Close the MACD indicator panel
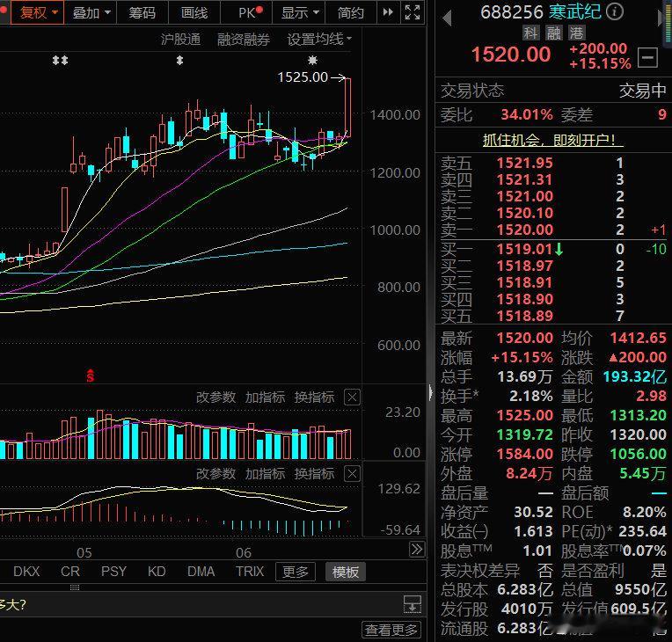The width and height of the screenshot is (672, 642). coord(353,473)
